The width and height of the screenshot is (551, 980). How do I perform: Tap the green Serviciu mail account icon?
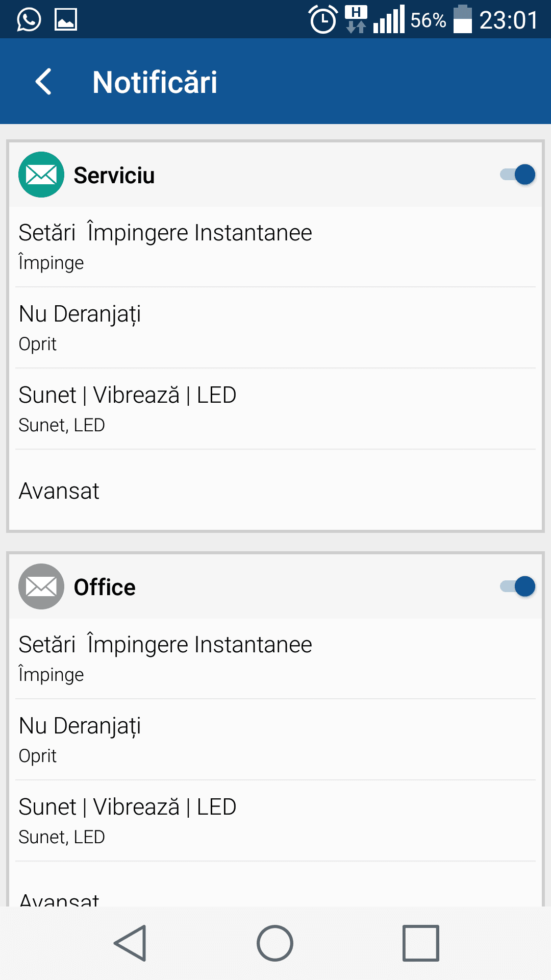click(x=41, y=175)
